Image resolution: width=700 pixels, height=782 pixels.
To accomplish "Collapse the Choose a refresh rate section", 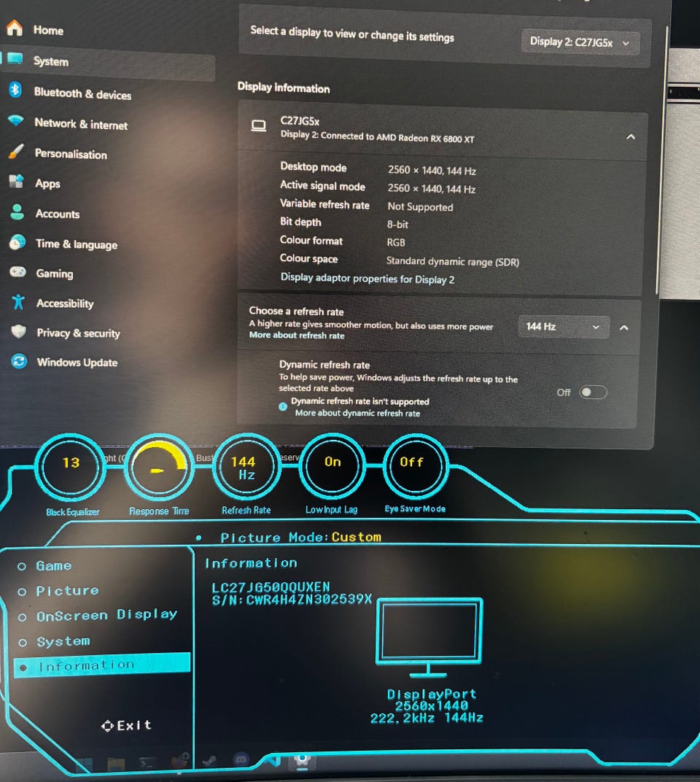I will coord(623,328).
